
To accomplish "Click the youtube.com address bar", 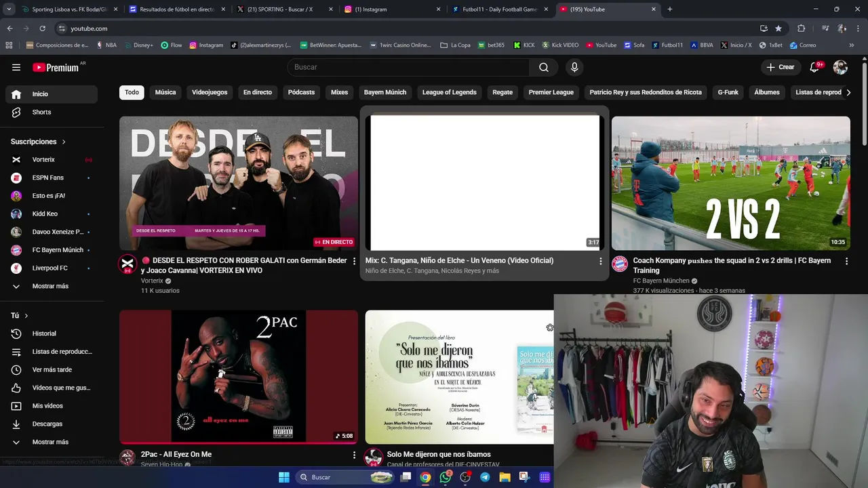I will pos(407,28).
